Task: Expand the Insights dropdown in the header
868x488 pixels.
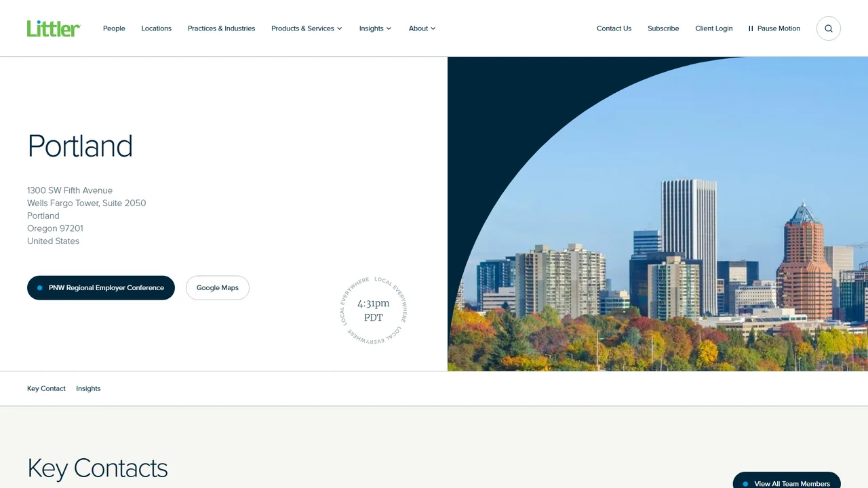Action: tap(375, 28)
